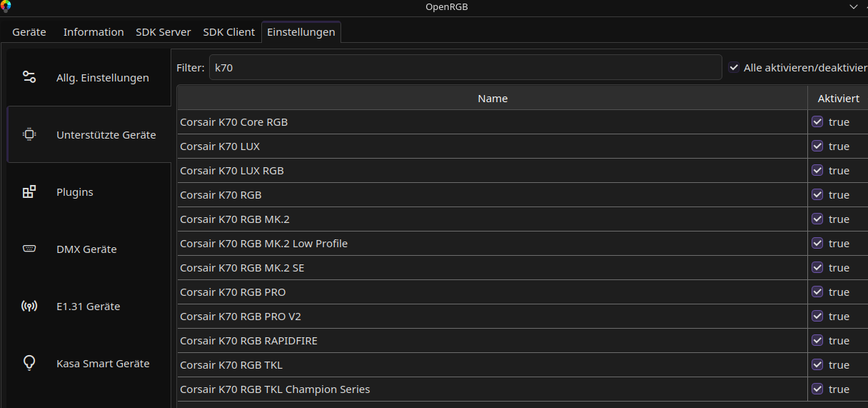
Task: Select Corsair K70 RGB MK.2 SE name cell
Action: (x=493, y=267)
